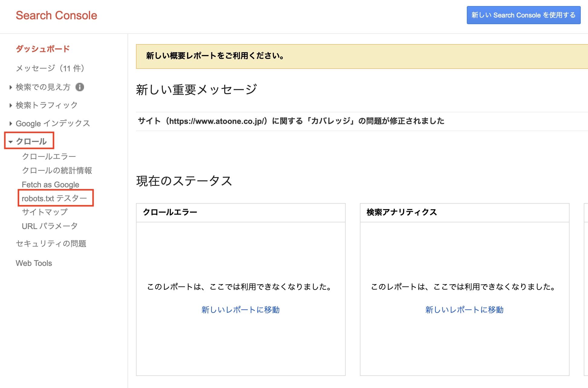Click the 現在のステータス heading
This screenshot has width=588, height=388.
(184, 181)
